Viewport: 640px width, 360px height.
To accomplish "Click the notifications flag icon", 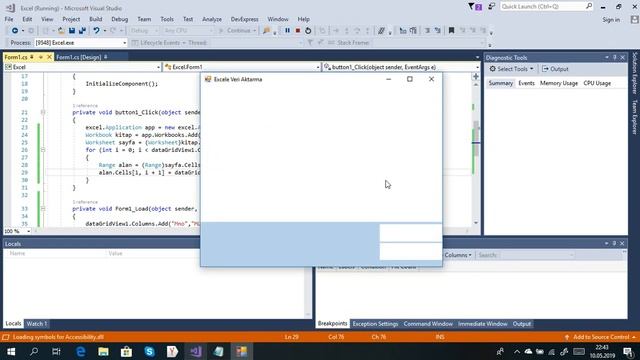I will tap(475, 7).
